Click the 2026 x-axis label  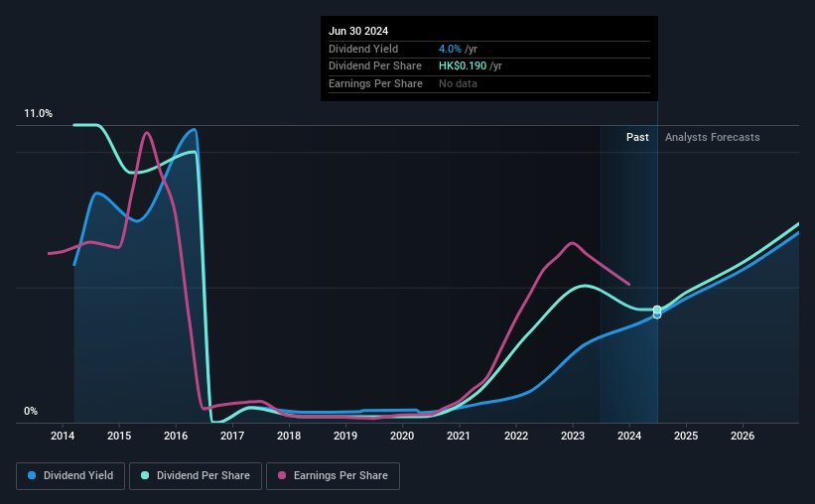tap(743, 436)
